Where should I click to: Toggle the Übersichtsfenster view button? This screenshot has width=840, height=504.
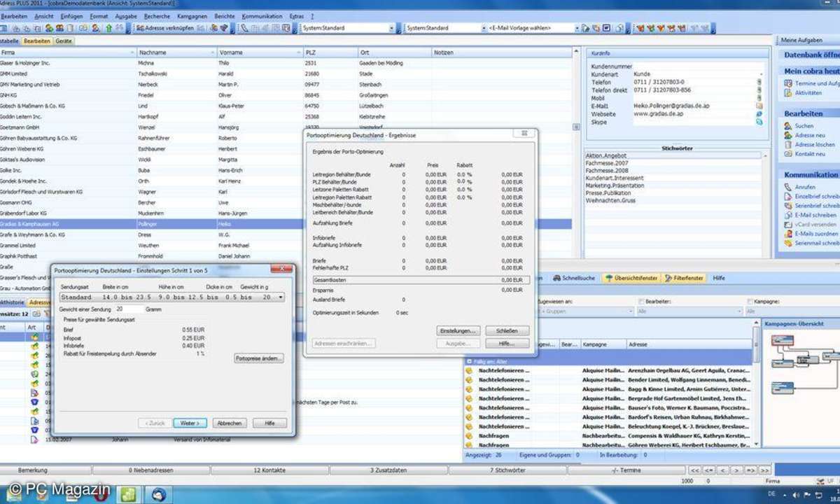pyautogui.click(x=631, y=278)
